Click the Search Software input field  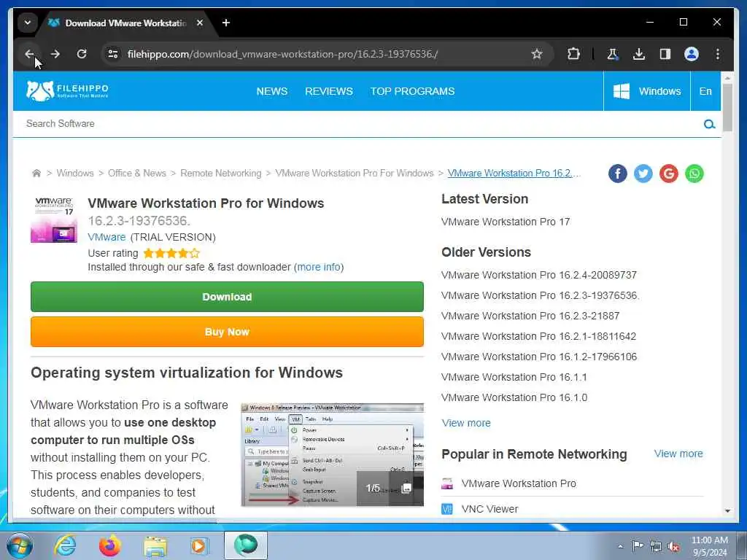[357, 124]
